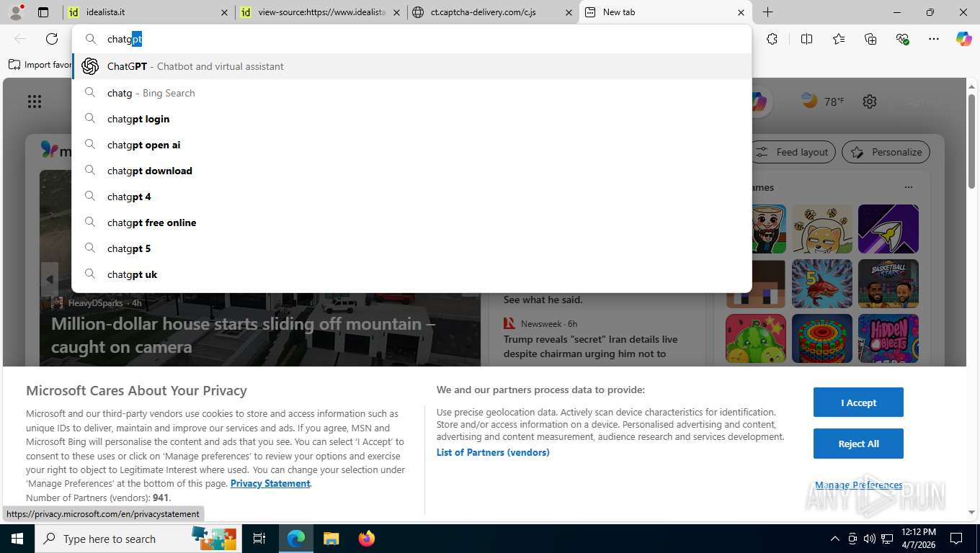Click Reject All cookies button
980x553 pixels.
pyautogui.click(x=858, y=444)
